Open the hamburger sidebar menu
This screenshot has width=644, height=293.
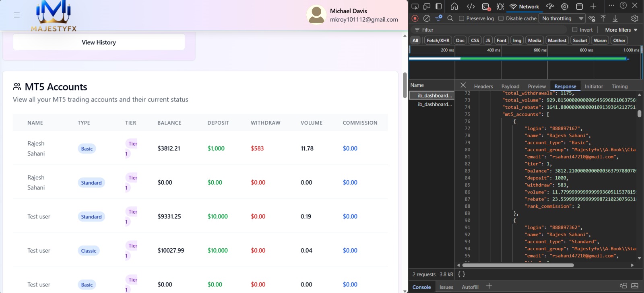click(17, 15)
